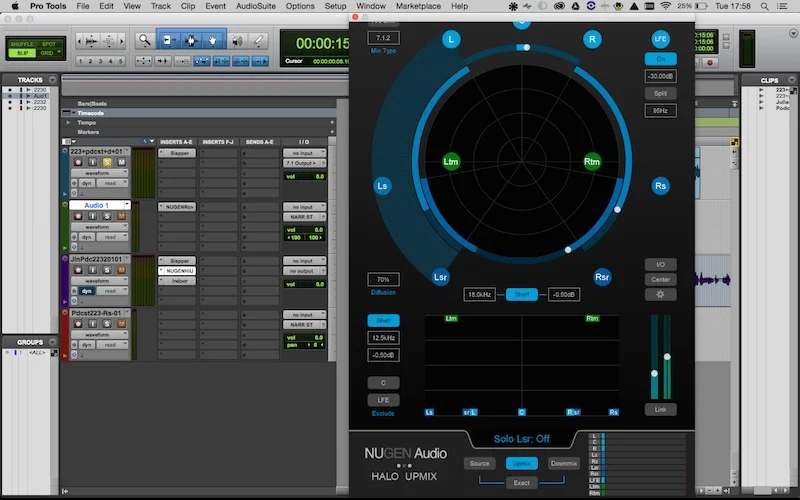
Task: Toggle solo on Pdcst223-Rs-01 track
Action: coord(107,324)
